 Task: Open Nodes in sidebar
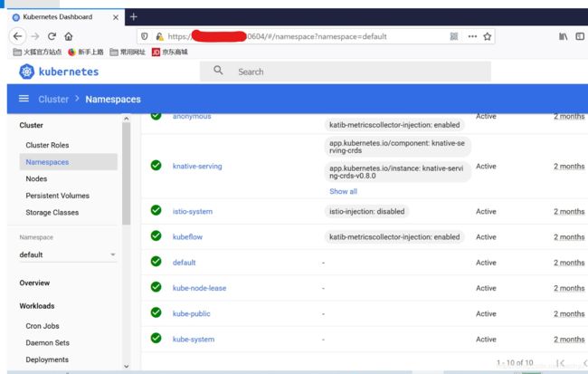36,178
